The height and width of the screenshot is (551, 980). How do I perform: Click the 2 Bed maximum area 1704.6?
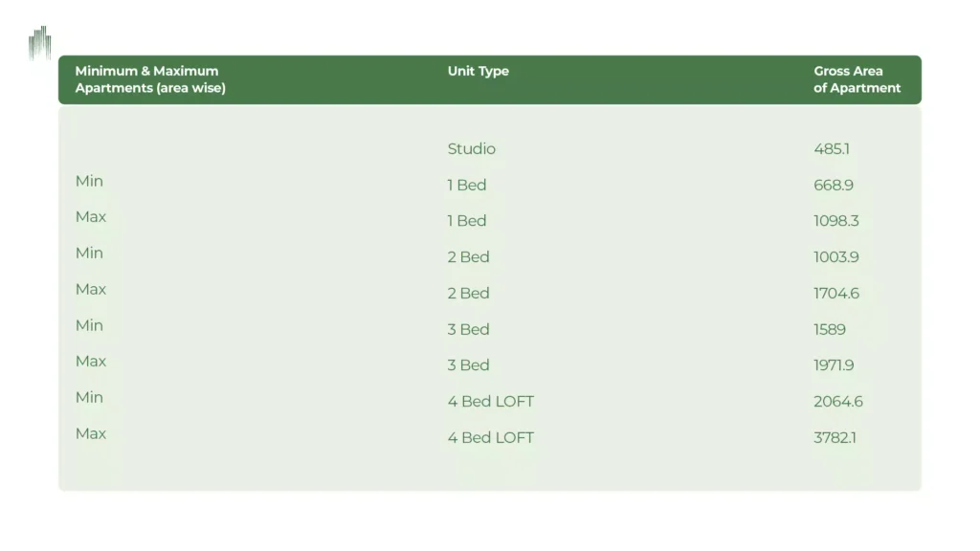(x=836, y=293)
